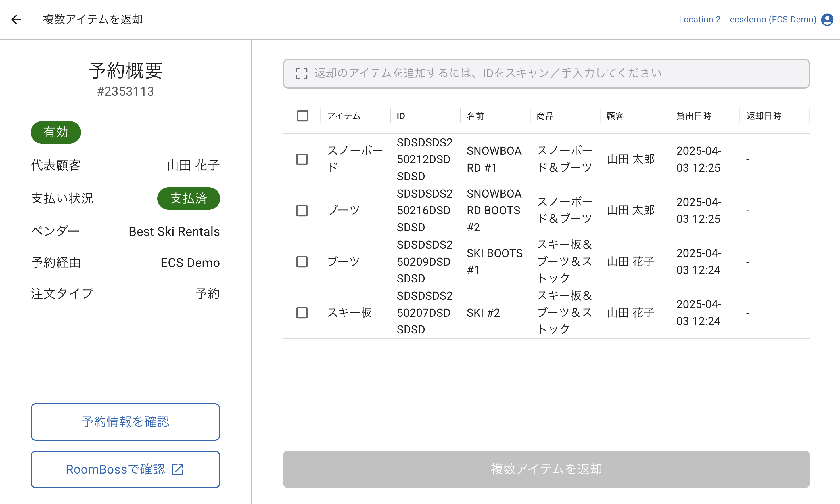
Task: Toggle the select-all header checkbox
Action: coord(302,116)
